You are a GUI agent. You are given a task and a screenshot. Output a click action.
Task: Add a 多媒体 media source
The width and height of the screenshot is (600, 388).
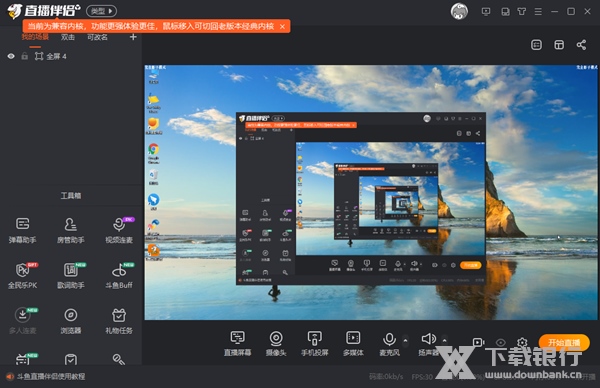click(x=353, y=343)
